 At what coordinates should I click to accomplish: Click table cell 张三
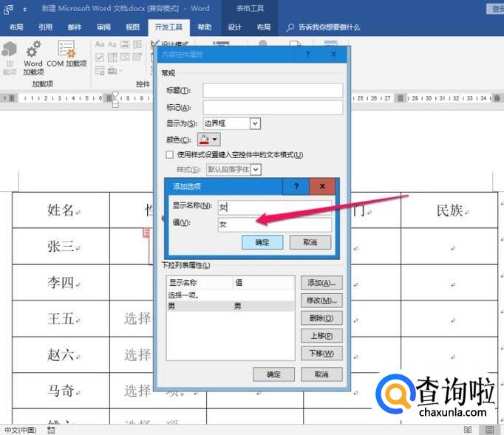point(61,247)
